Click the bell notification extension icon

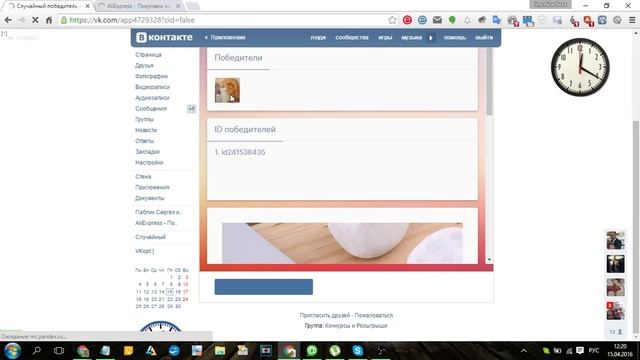click(x=467, y=20)
